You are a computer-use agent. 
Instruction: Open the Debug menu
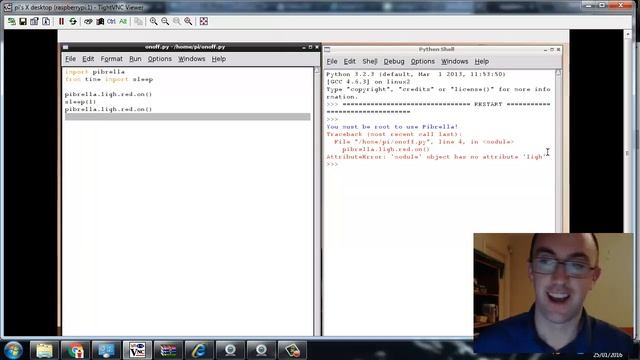(394, 61)
